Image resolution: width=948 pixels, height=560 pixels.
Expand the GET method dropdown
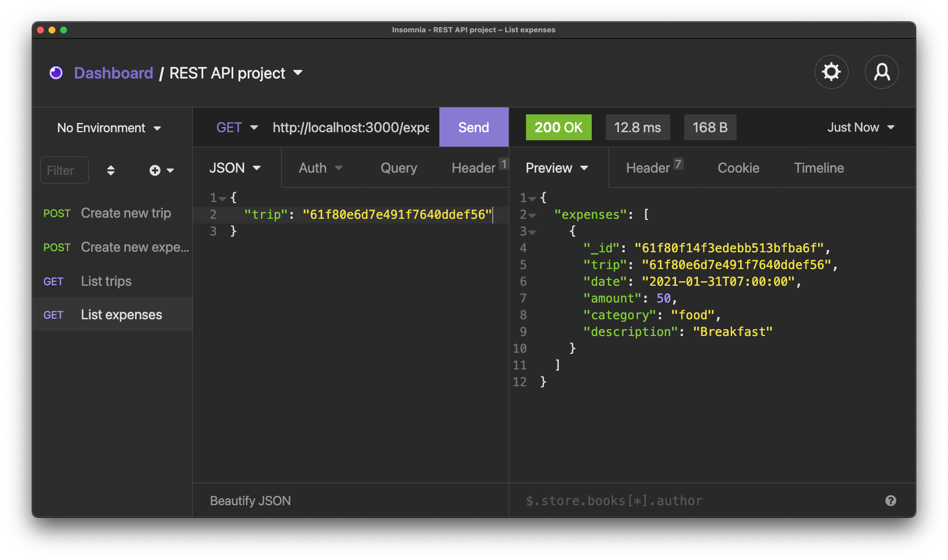(237, 128)
